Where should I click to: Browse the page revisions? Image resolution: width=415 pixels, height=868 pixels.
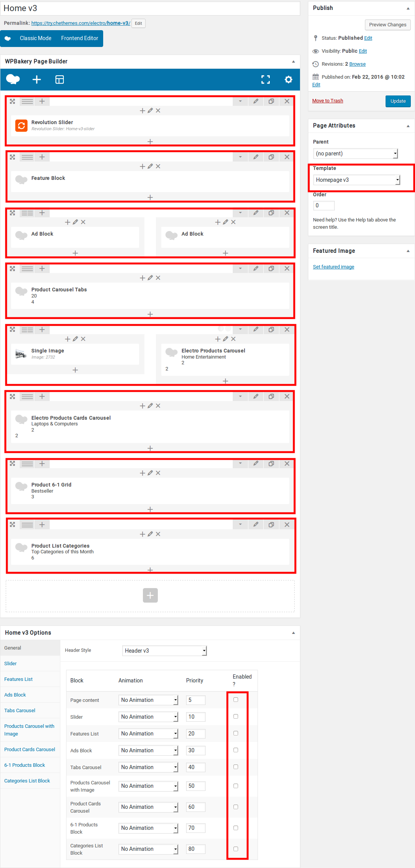(x=357, y=64)
